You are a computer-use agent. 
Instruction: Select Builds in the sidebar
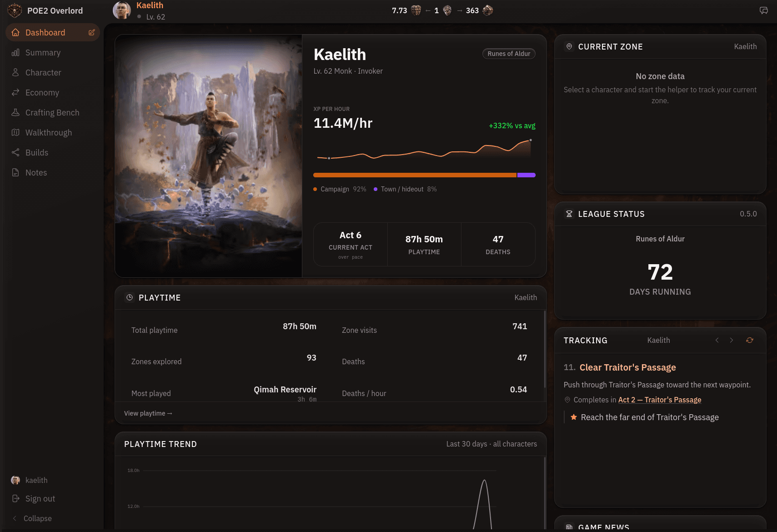tap(53, 152)
